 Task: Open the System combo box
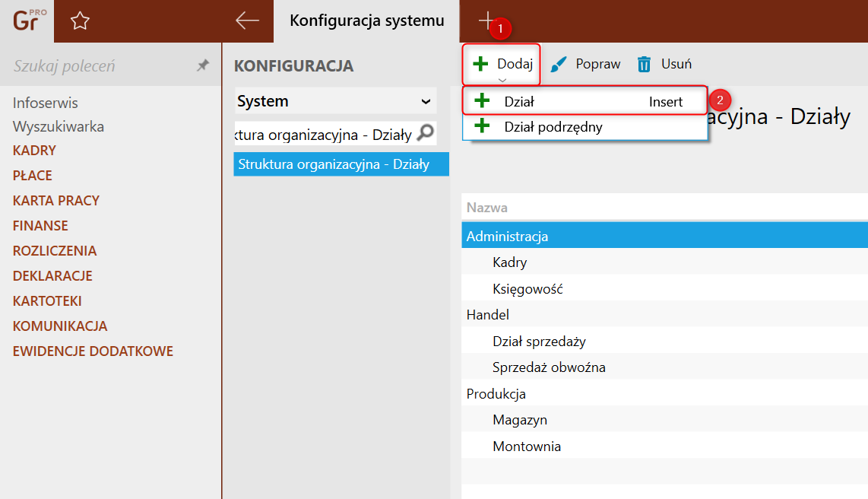(x=334, y=101)
